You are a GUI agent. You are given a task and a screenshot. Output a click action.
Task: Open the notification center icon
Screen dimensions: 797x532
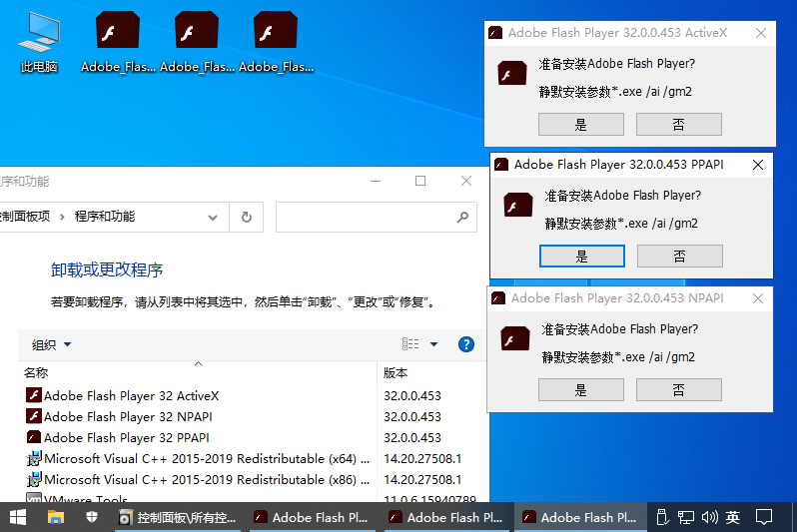764,517
